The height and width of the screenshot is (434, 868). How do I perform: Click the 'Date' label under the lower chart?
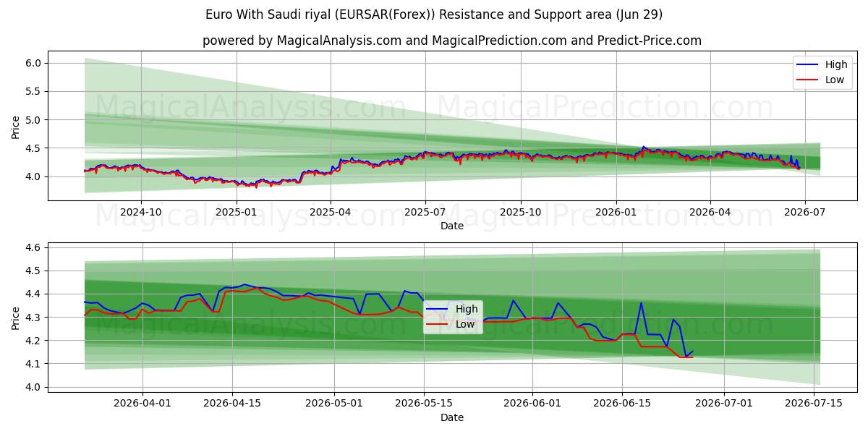(452, 417)
